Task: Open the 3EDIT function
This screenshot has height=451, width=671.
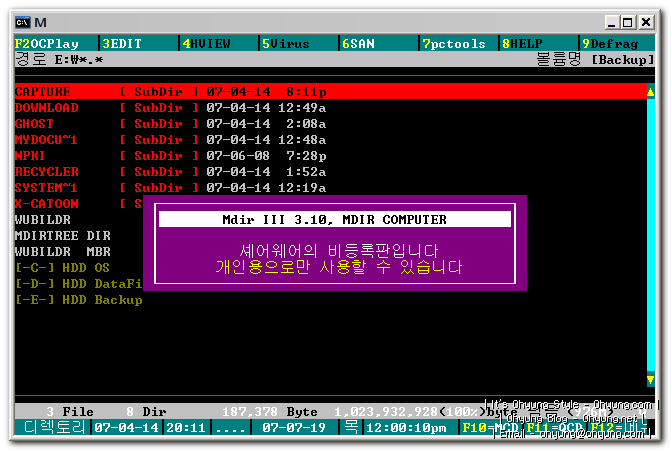Action: 122,44
